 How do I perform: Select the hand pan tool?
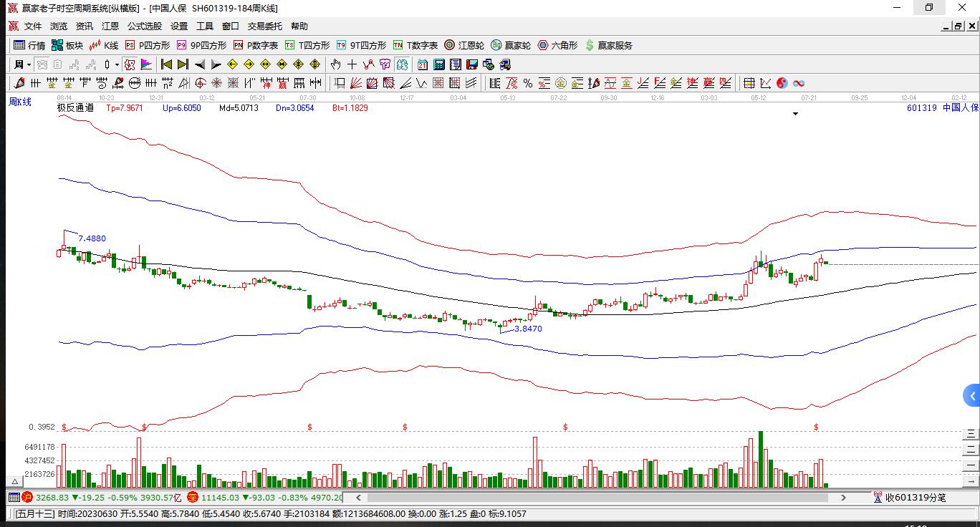[x=335, y=64]
